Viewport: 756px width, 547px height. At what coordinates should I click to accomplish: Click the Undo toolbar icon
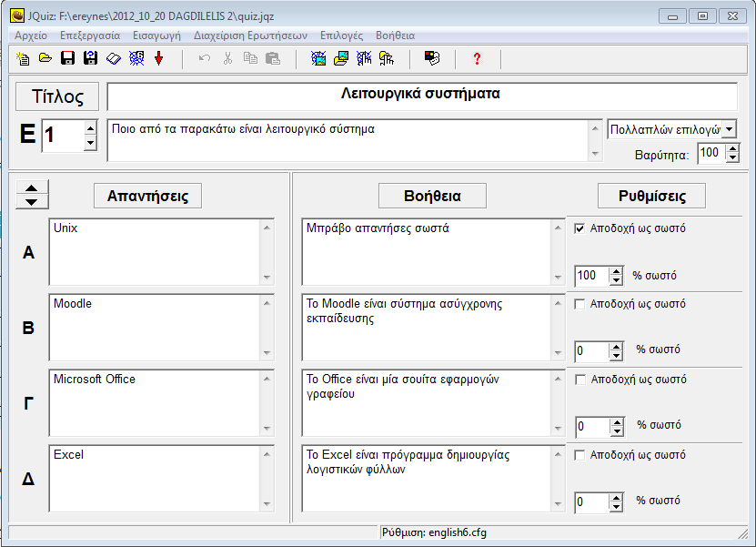click(x=205, y=59)
